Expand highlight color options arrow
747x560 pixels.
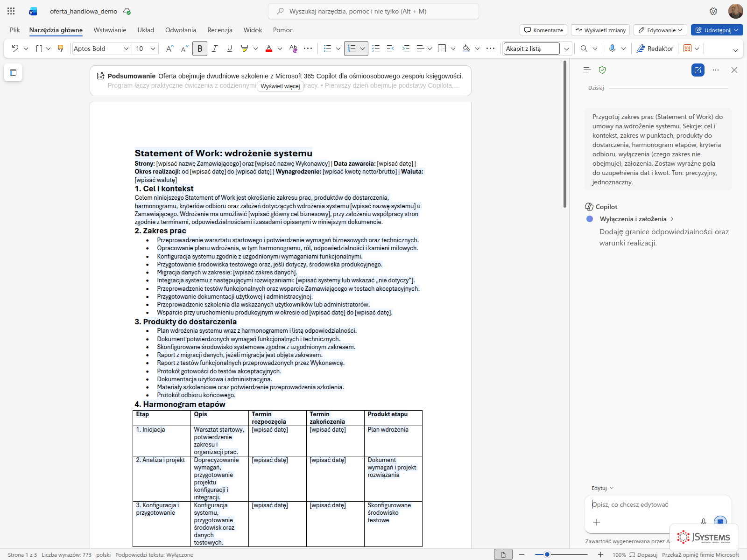(255, 49)
